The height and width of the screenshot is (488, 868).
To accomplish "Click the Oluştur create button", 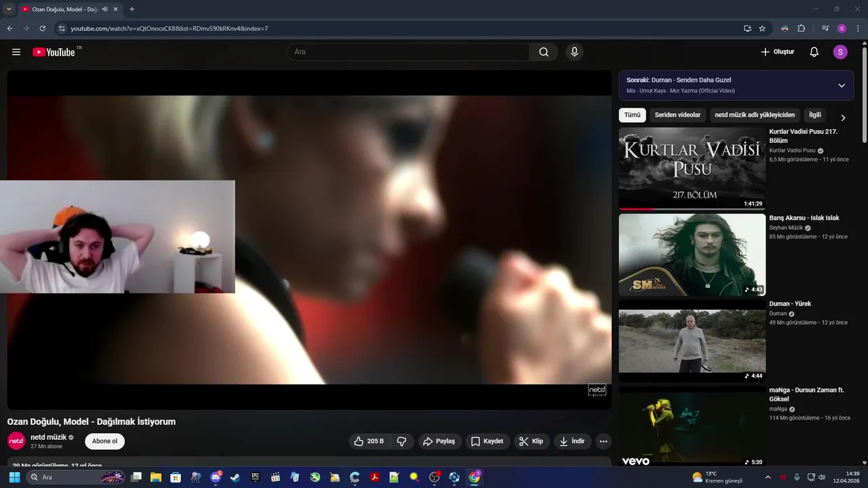I will pyautogui.click(x=777, y=52).
